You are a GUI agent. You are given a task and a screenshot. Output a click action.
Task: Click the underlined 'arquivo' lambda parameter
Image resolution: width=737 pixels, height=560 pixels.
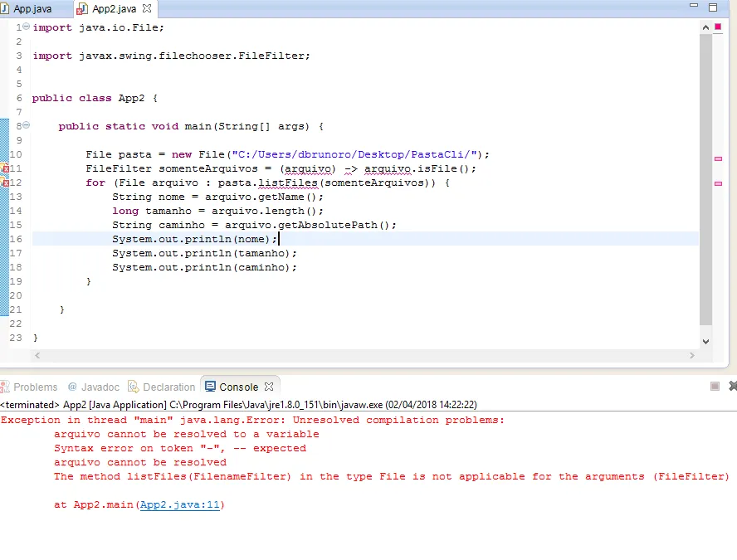click(308, 168)
